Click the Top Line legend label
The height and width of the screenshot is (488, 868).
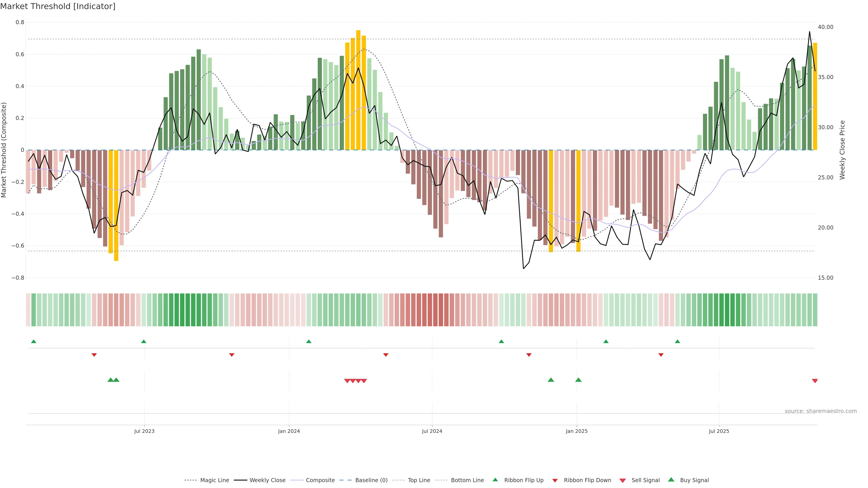(419, 480)
